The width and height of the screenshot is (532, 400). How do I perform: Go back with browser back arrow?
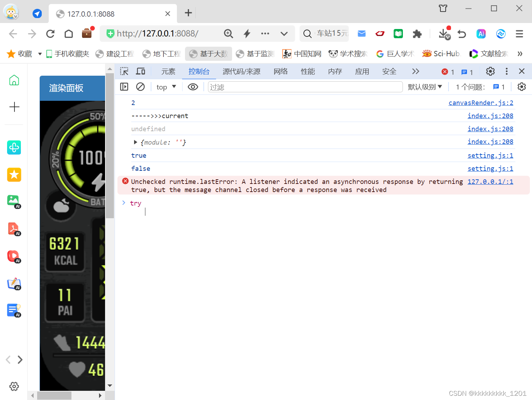13,34
